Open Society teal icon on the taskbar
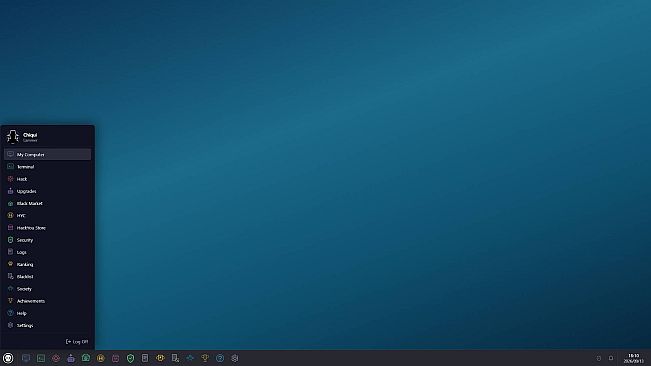 point(190,358)
